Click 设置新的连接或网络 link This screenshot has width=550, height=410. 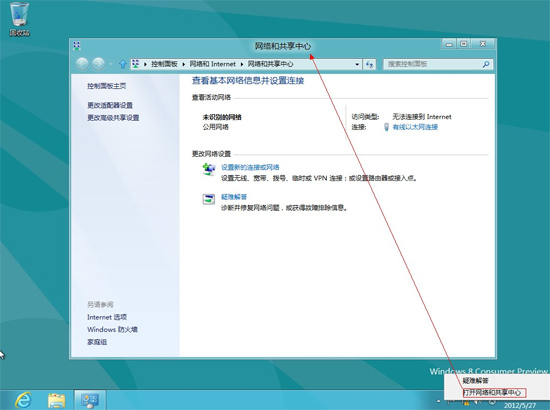click(250, 167)
